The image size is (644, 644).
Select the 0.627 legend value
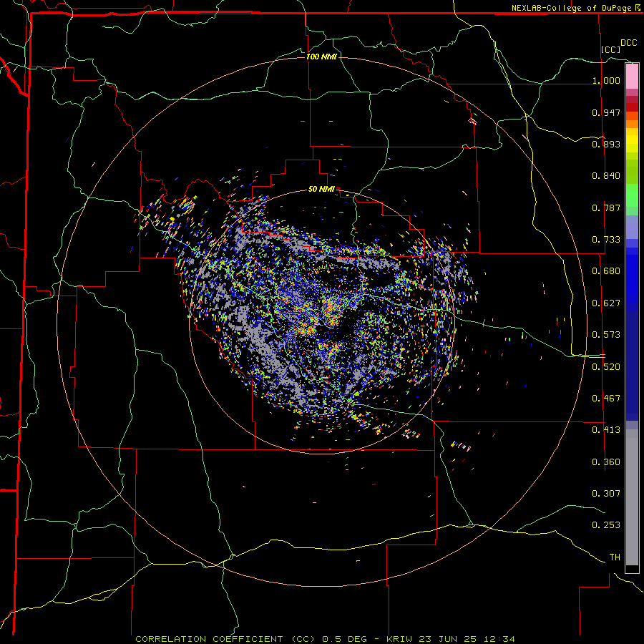606,303
